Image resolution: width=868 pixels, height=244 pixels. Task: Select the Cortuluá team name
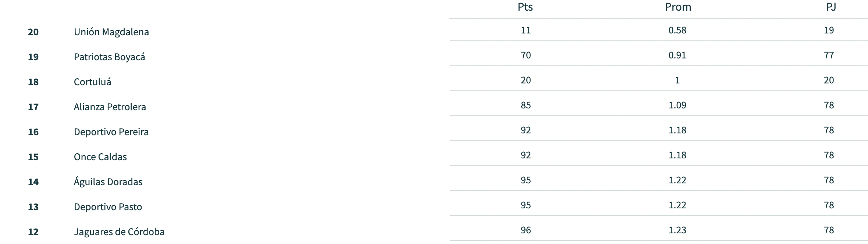92,82
